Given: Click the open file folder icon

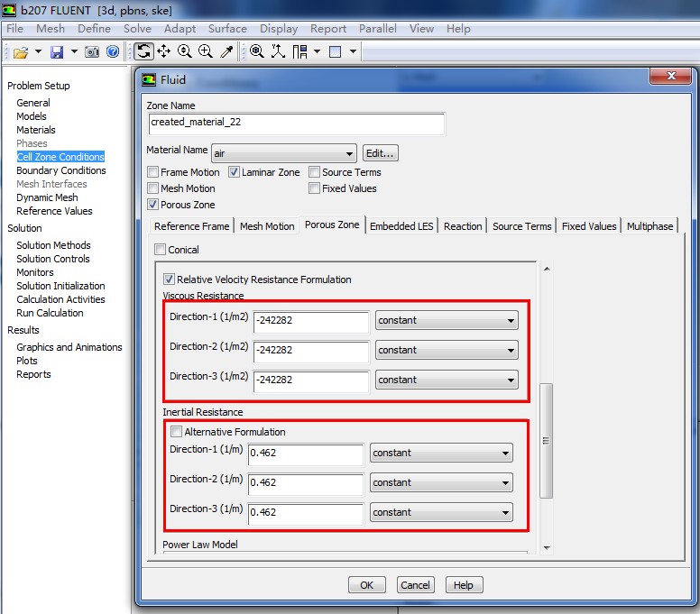Looking at the screenshot, I should pos(20,52).
